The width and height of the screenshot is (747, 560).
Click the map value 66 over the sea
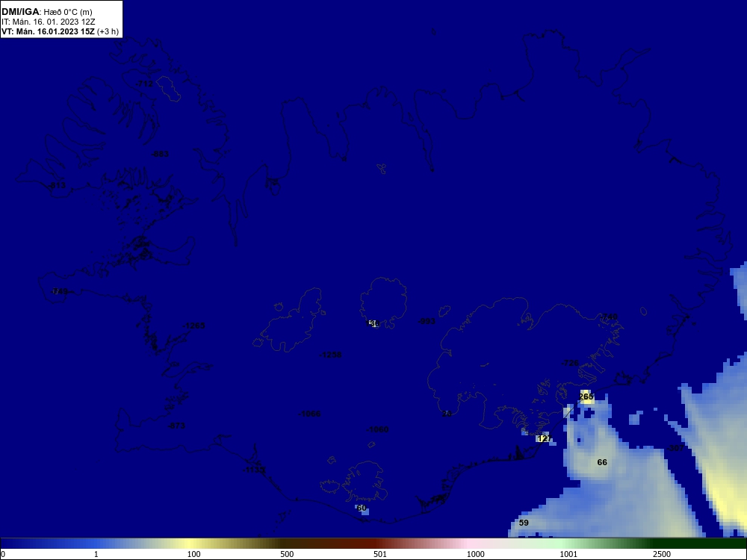(x=602, y=462)
